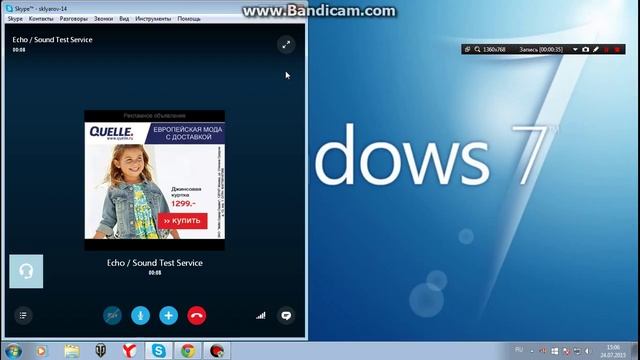640x360 pixels.
Task: Open the Контакты menu
Action: pyautogui.click(x=41, y=19)
